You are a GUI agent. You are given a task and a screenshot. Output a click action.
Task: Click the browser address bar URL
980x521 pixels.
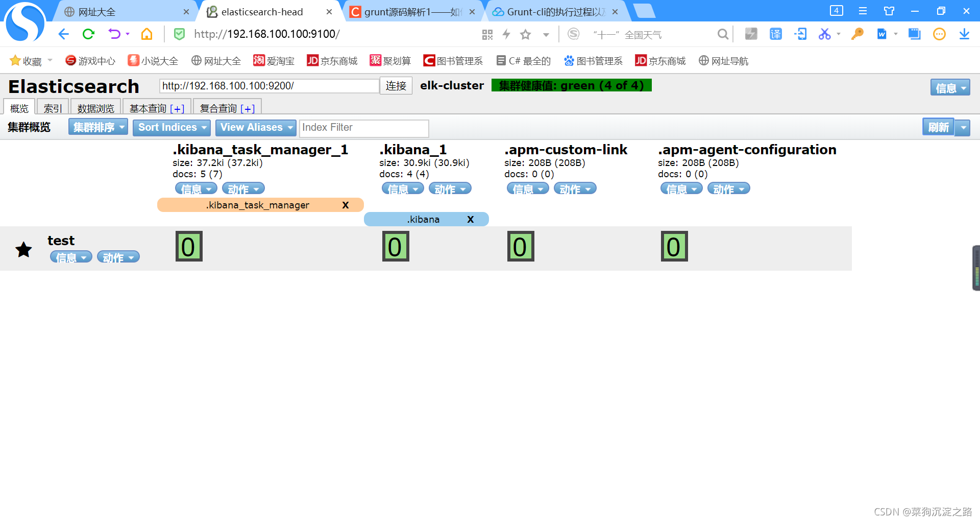267,34
